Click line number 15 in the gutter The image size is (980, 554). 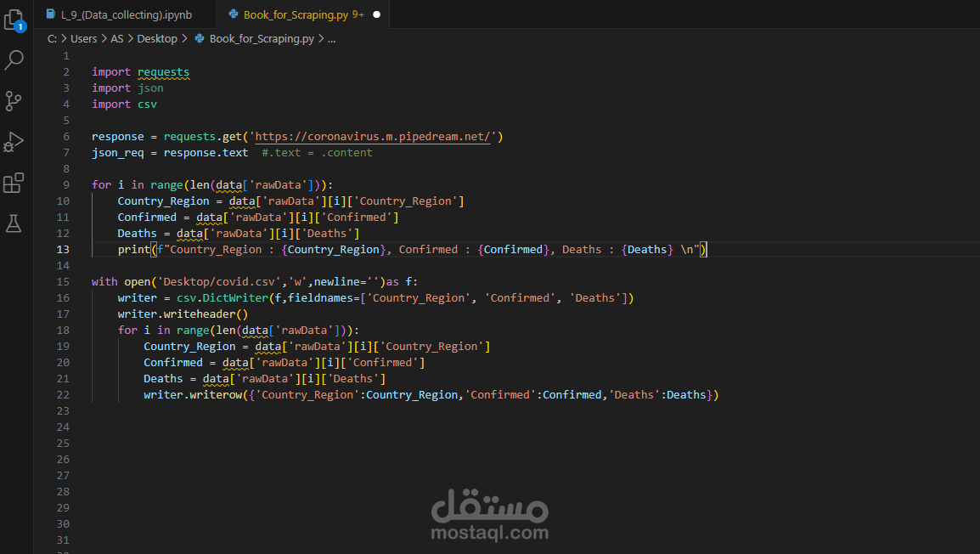[63, 282]
